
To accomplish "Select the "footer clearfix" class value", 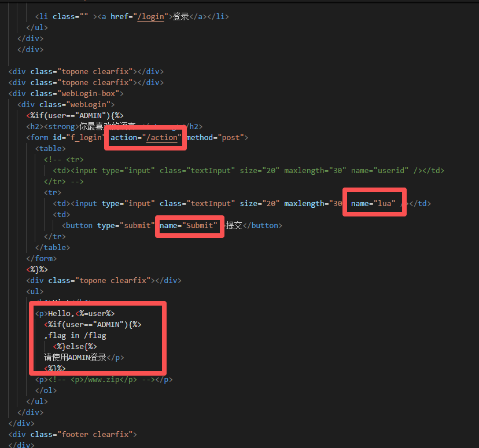I will pos(95,435).
